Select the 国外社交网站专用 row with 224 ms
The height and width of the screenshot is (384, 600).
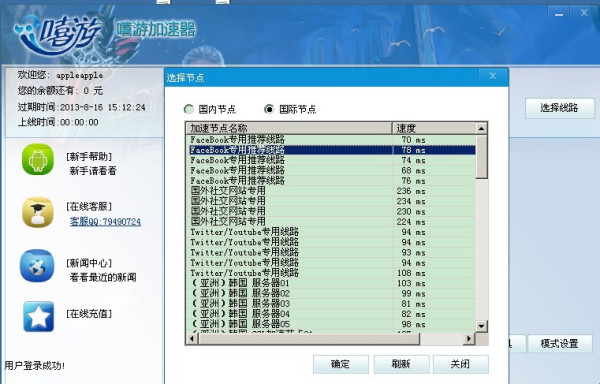click(x=331, y=221)
